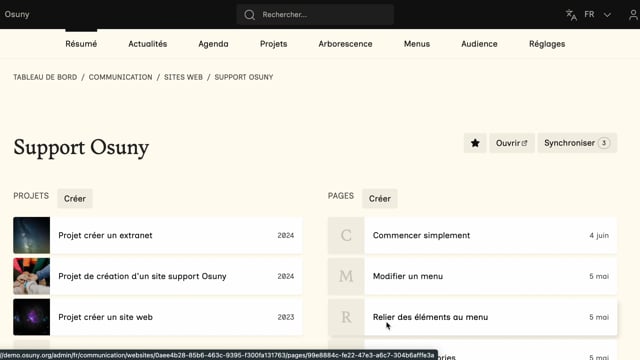This screenshot has width=640, height=360.
Task: Create a new project with Créer
Action: pyautogui.click(x=75, y=198)
